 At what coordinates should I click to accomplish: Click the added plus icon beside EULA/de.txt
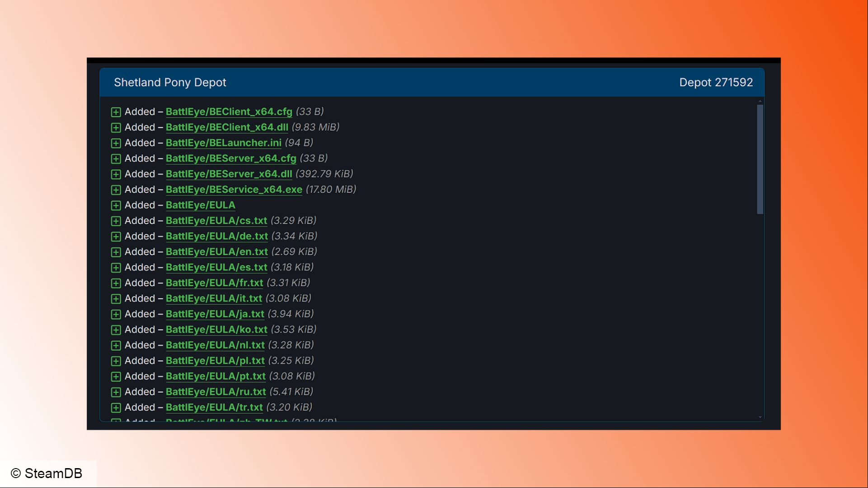click(116, 237)
